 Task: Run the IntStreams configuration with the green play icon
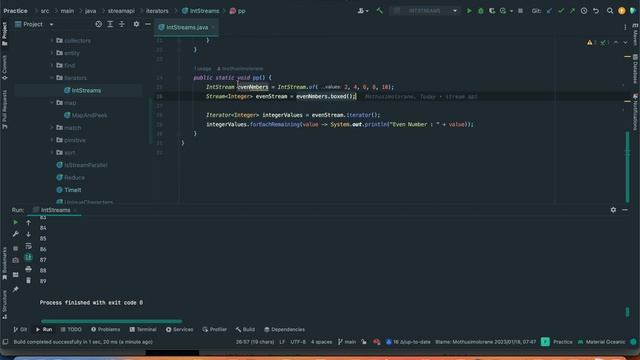[469, 11]
